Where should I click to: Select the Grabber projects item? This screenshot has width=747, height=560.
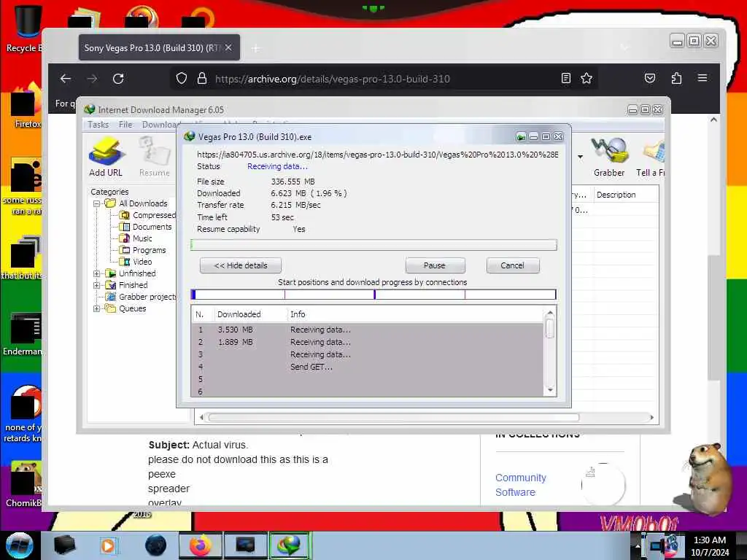[x=141, y=297]
